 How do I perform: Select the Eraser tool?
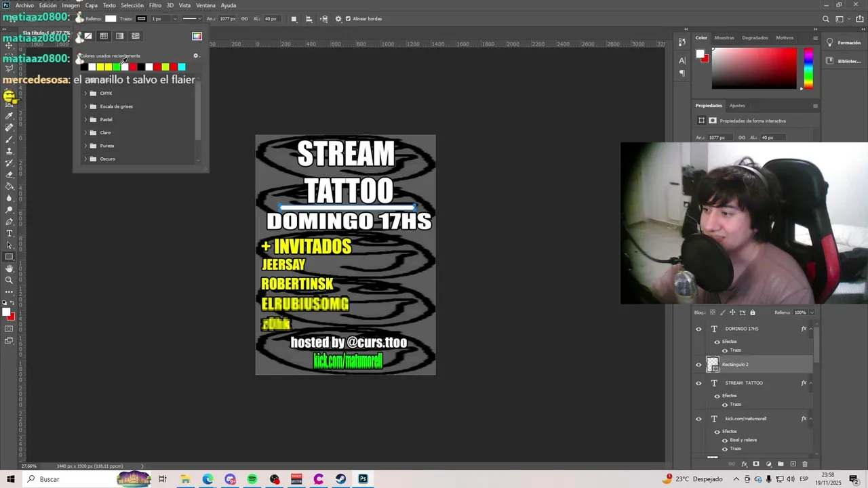coord(9,175)
